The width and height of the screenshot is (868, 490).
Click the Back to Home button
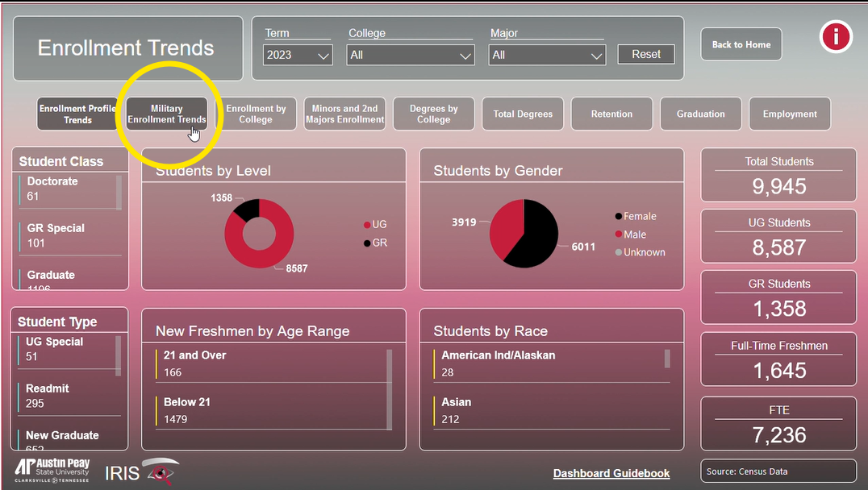point(741,44)
